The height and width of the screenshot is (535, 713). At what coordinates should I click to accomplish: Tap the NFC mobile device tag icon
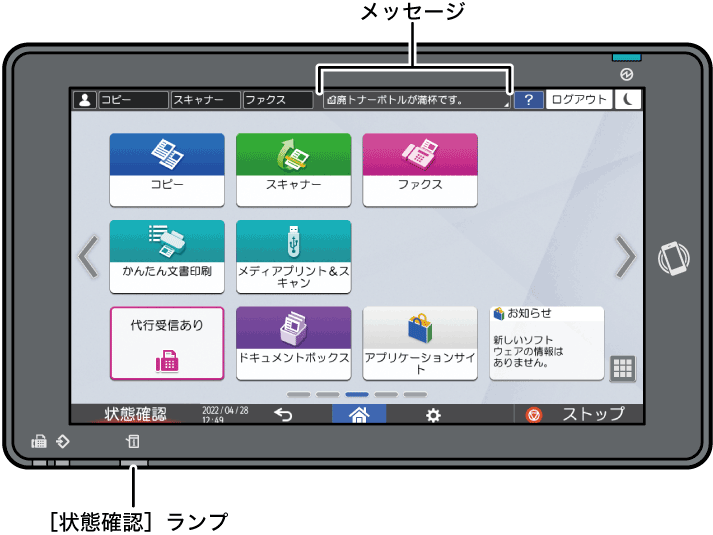[x=674, y=258]
